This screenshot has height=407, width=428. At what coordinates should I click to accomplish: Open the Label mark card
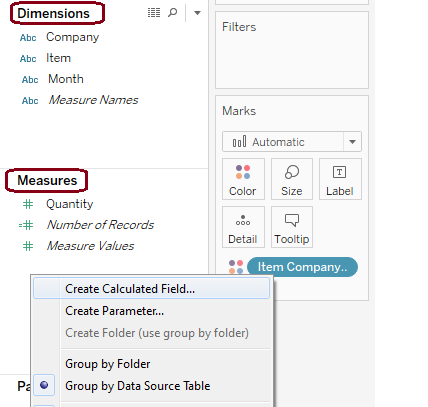coord(340,179)
